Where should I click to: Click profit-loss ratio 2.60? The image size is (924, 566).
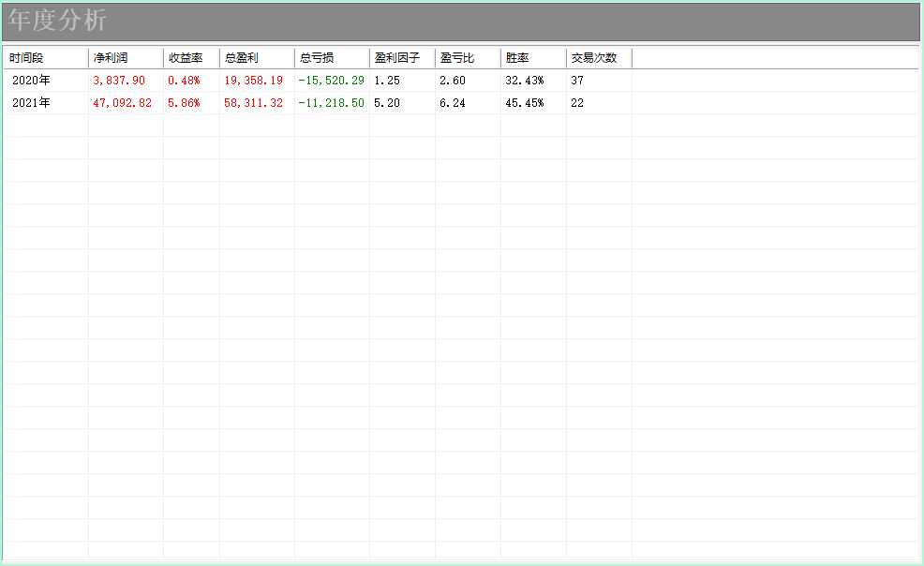click(452, 80)
